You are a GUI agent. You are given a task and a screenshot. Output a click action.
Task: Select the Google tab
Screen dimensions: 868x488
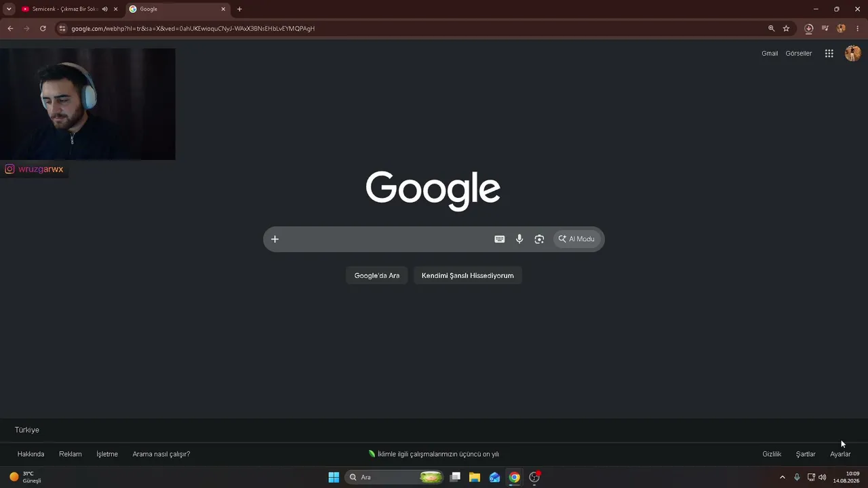pyautogui.click(x=178, y=9)
